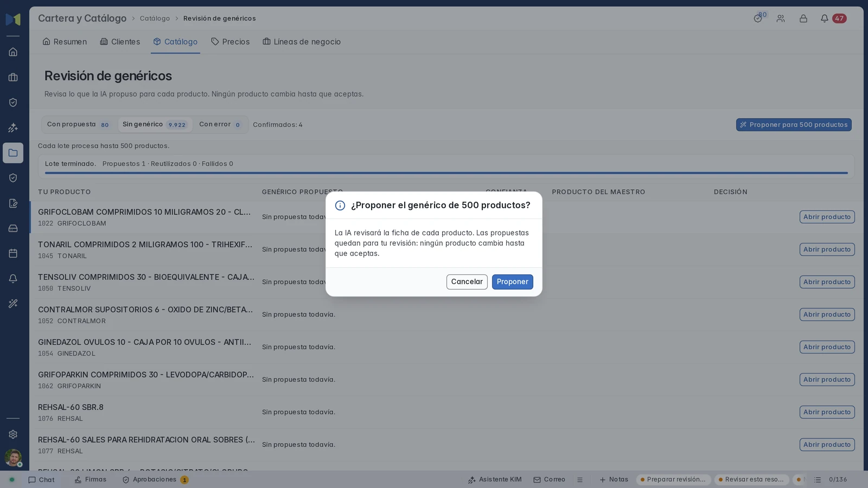Select the Con error filter
This screenshot has width=868, height=488.
[x=220, y=125]
